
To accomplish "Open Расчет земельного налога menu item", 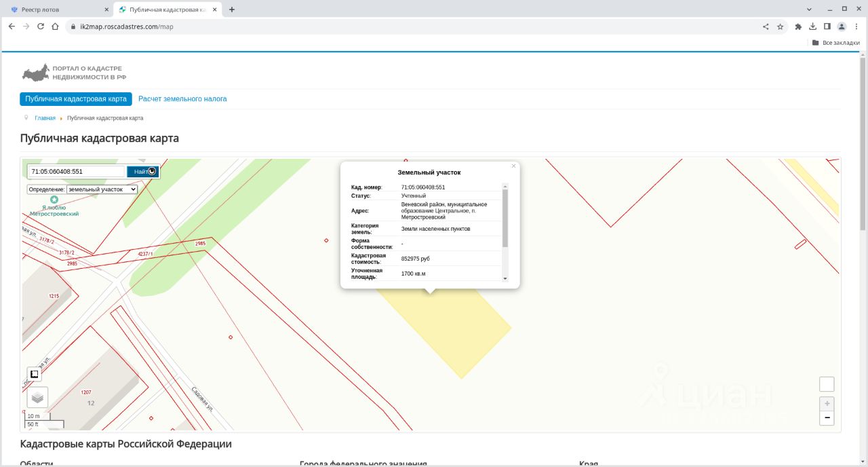I will pos(182,99).
